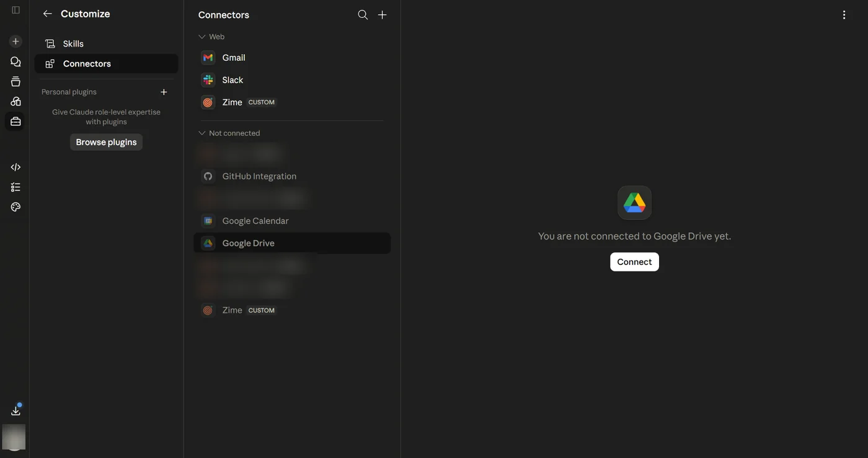Image resolution: width=868 pixels, height=458 pixels.
Task: Open the code brackets icon
Action: click(x=15, y=167)
